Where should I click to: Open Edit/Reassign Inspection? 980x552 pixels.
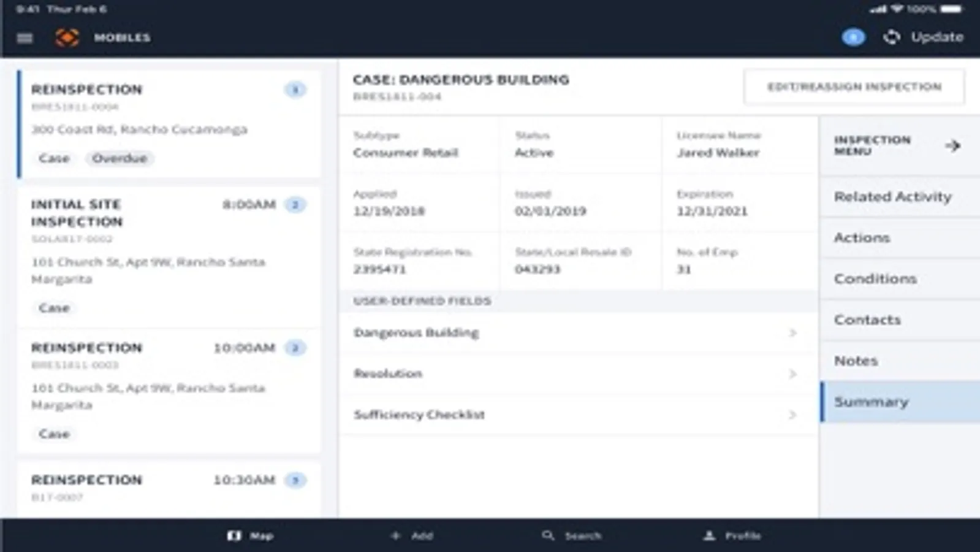pyautogui.click(x=854, y=87)
